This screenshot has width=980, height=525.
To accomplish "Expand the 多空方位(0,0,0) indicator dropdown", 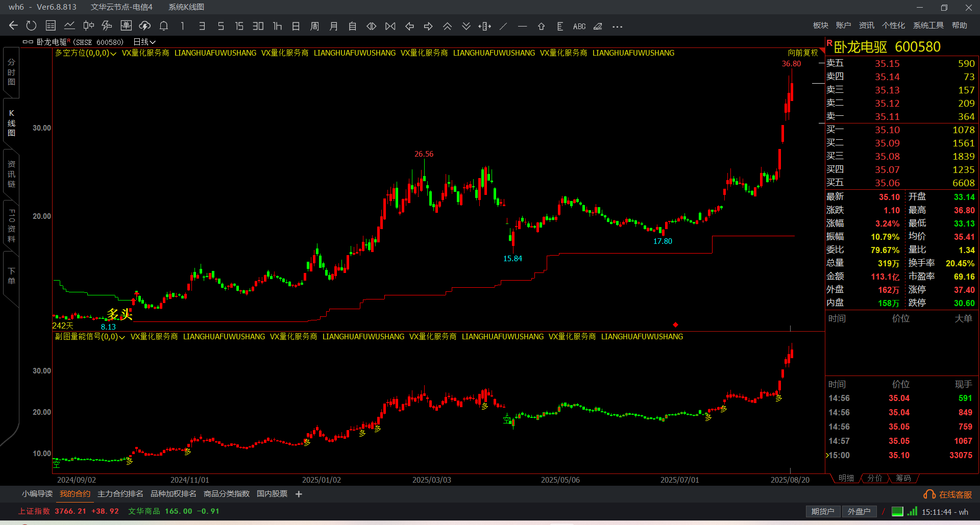I will point(86,53).
